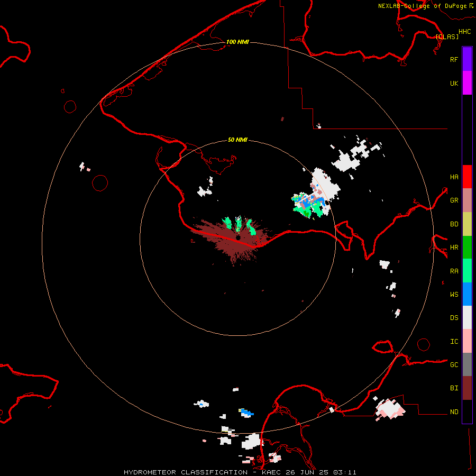The image size is (476, 476).
Task: Click the HA red legend swatch
Action: click(x=467, y=177)
